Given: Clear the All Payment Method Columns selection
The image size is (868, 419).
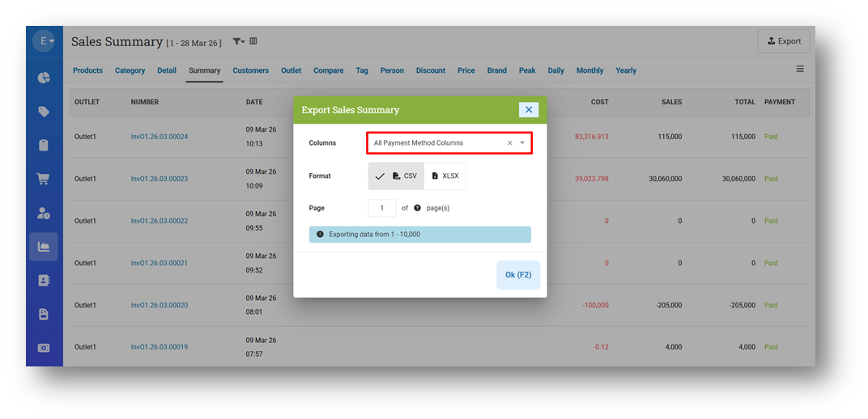Looking at the screenshot, I should [x=510, y=143].
